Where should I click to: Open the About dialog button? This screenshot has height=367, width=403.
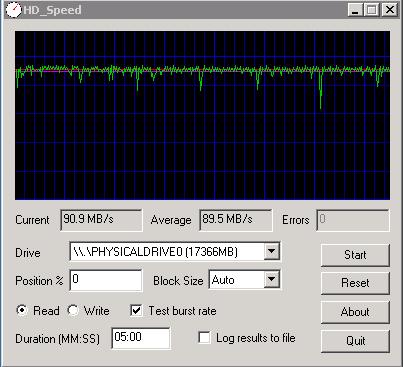355,312
